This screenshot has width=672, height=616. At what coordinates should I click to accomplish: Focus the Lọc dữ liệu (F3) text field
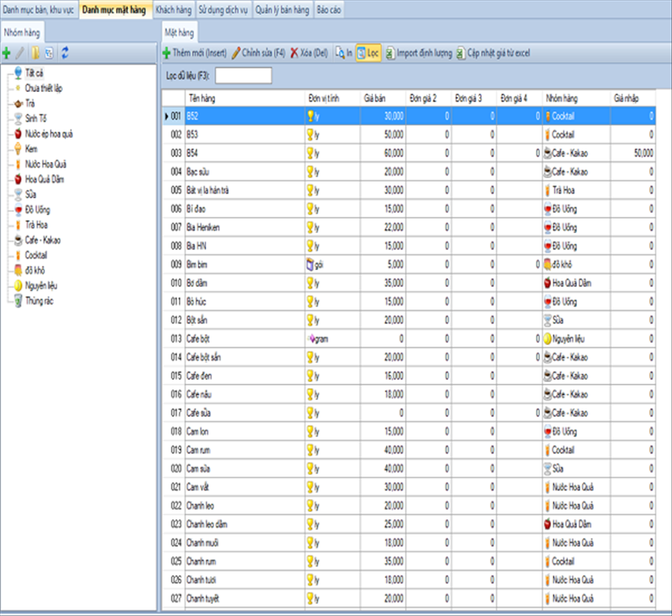(243, 76)
